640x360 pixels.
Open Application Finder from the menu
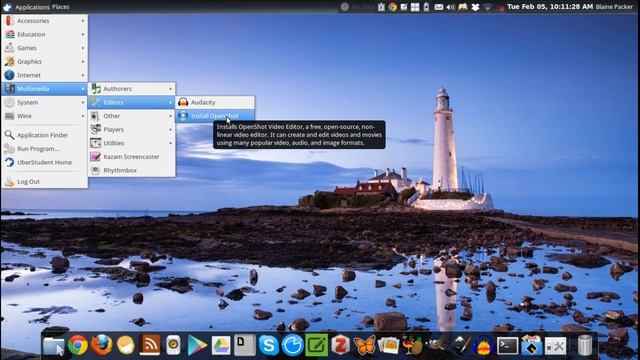point(44,135)
